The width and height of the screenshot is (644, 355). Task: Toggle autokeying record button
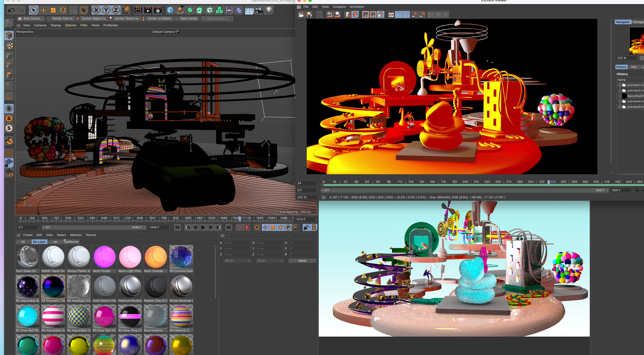click(x=247, y=227)
